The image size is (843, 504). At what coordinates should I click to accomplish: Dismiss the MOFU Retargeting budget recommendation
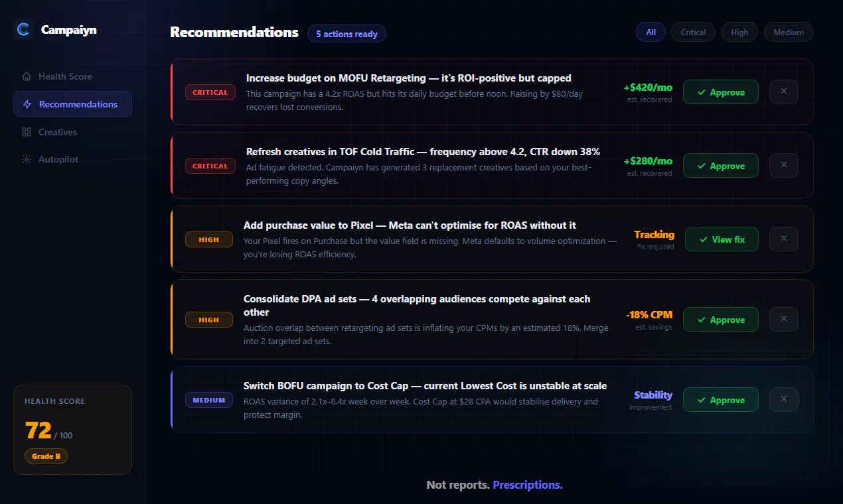(x=783, y=92)
